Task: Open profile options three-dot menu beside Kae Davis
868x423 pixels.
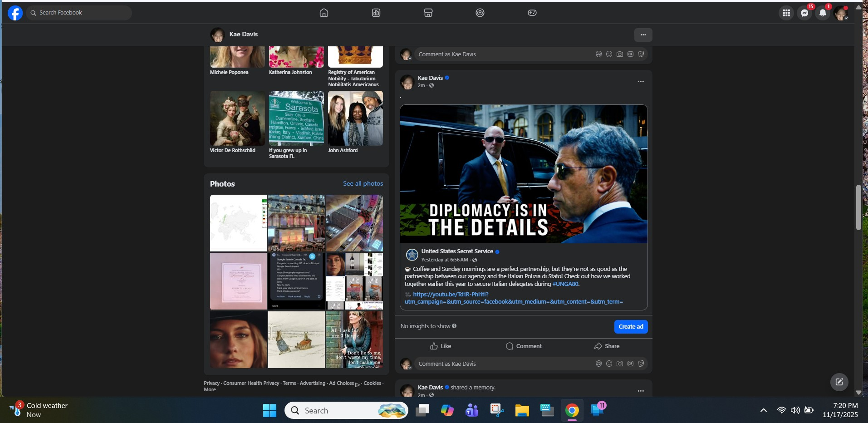Action: [642, 35]
